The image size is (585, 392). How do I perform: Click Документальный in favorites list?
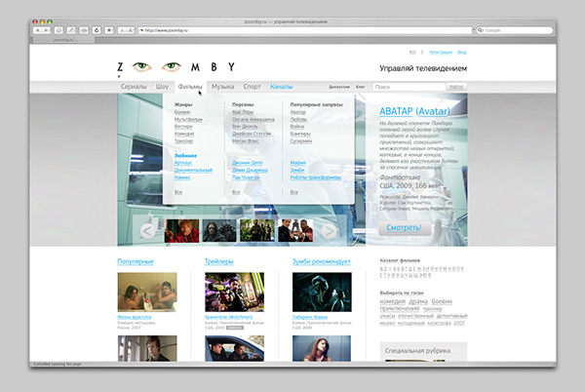pyautogui.click(x=193, y=170)
